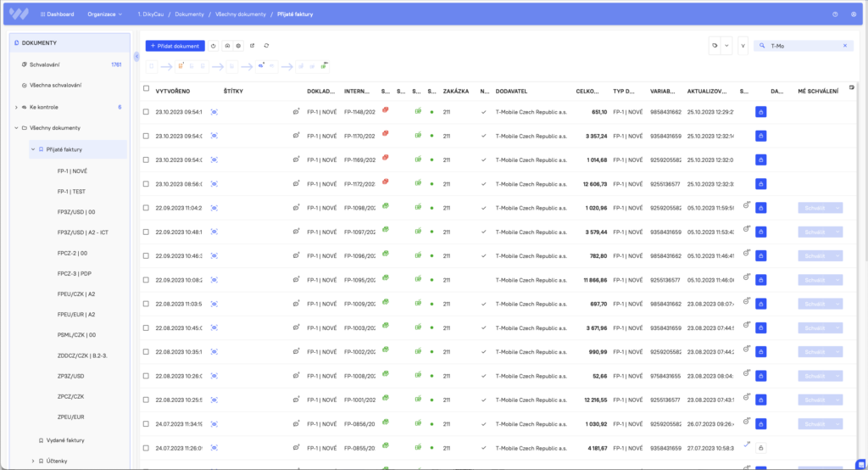Tick the select-all checkbox in table header
The width and height of the screenshot is (868, 470).
tap(147, 89)
